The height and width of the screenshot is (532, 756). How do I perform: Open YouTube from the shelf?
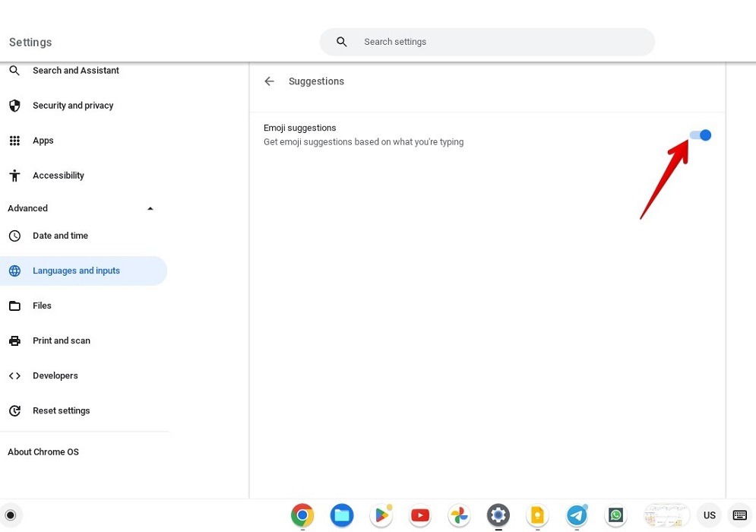pos(420,515)
